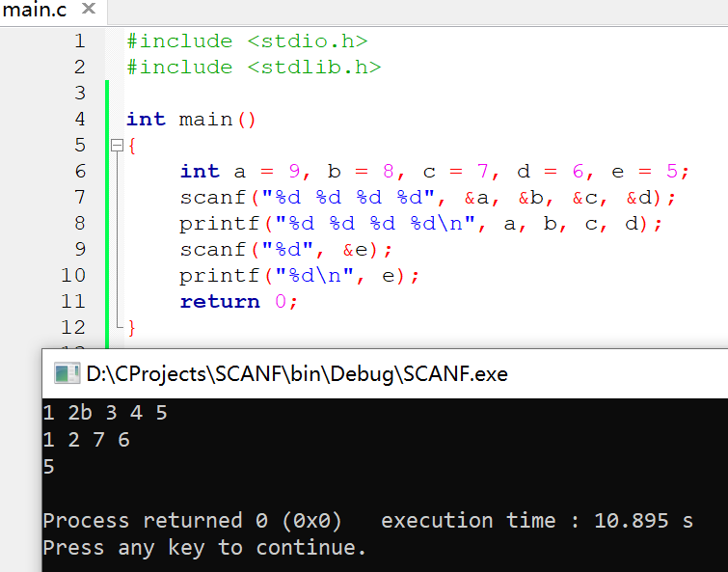
Task: Click line number 1 in gutter
Action: click(80, 41)
